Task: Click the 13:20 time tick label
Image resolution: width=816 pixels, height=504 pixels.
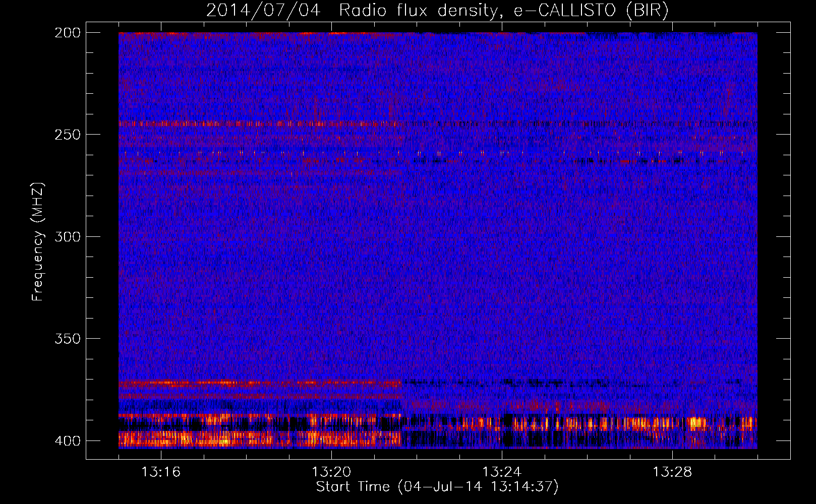Action: click(331, 472)
